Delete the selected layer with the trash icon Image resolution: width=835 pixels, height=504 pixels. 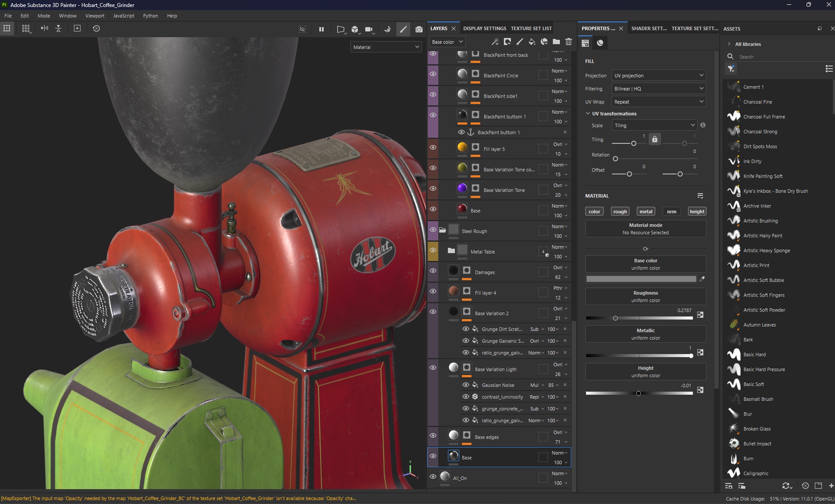click(x=569, y=42)
